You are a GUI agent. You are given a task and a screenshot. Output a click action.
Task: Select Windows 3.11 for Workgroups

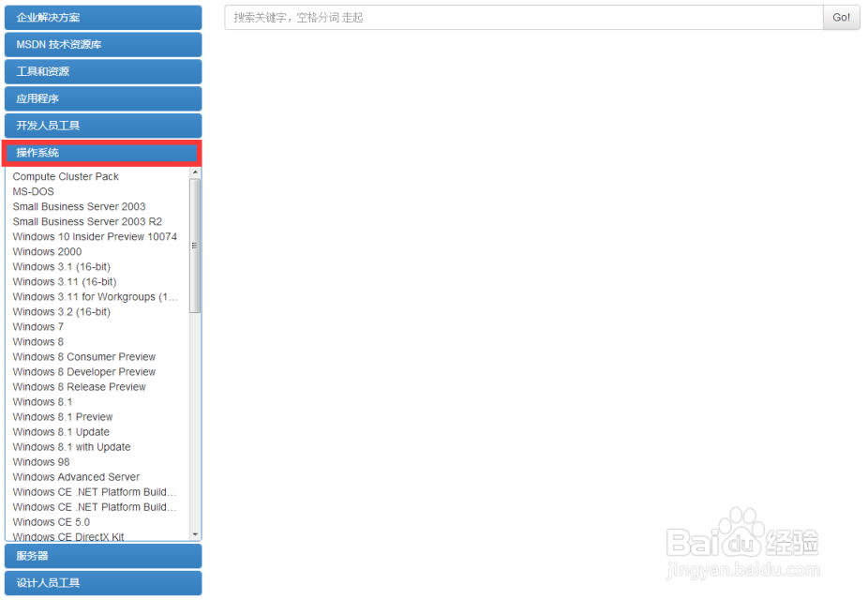click(x=96, y=296)
